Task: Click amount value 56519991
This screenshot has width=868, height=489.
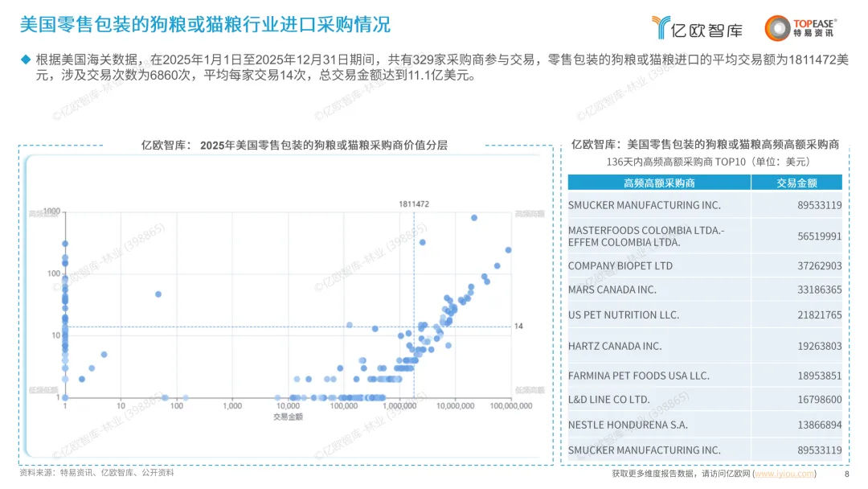Action: pos(819,236)
